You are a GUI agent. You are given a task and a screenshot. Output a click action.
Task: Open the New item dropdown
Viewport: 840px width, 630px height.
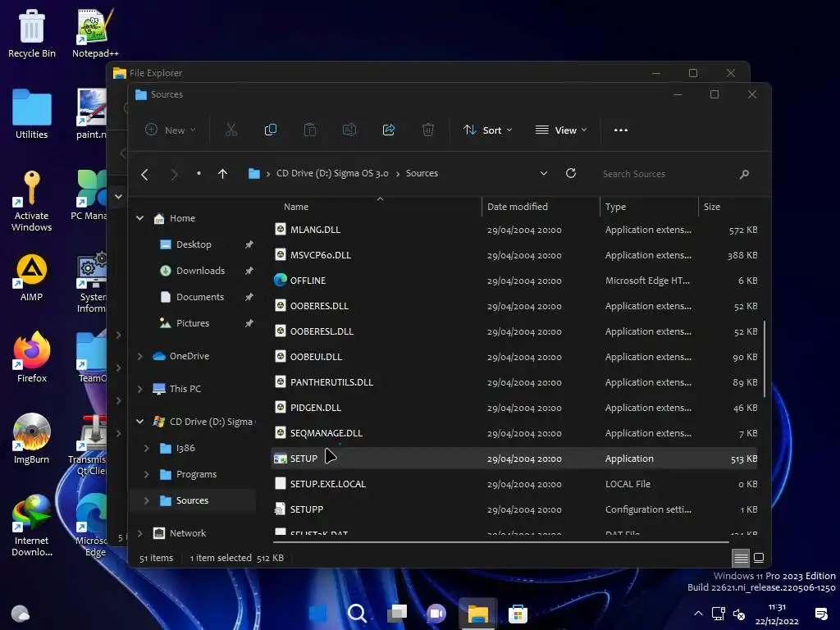pyautogui.click(x=171, y=130)
